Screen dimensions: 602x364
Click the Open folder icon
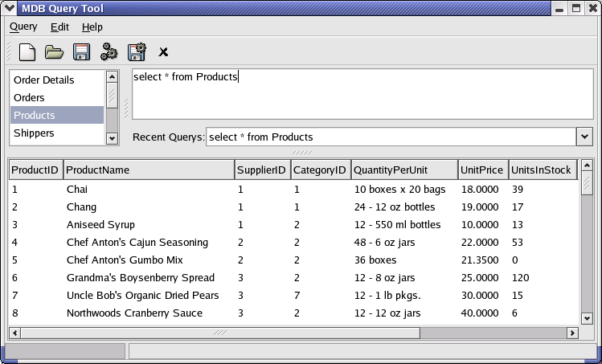coord(54,52)
